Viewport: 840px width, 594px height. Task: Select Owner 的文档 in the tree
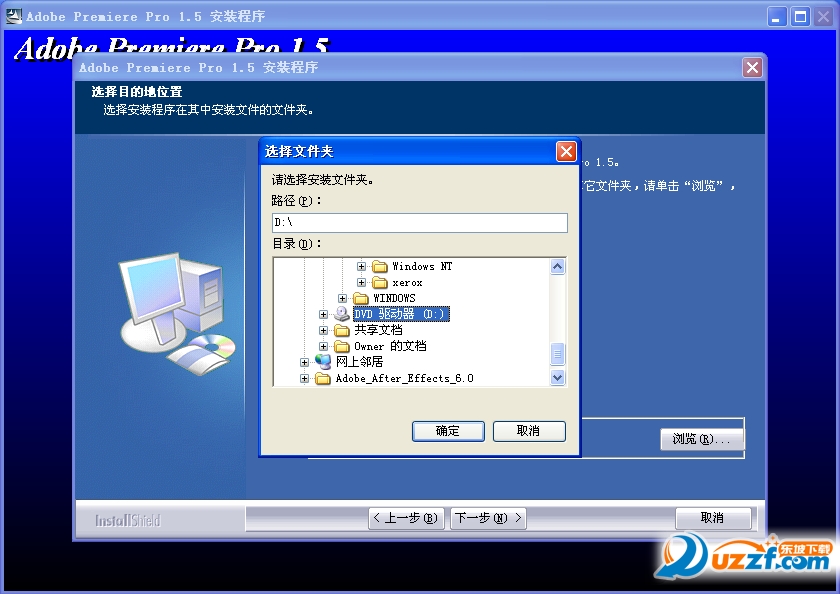(390, 346)
